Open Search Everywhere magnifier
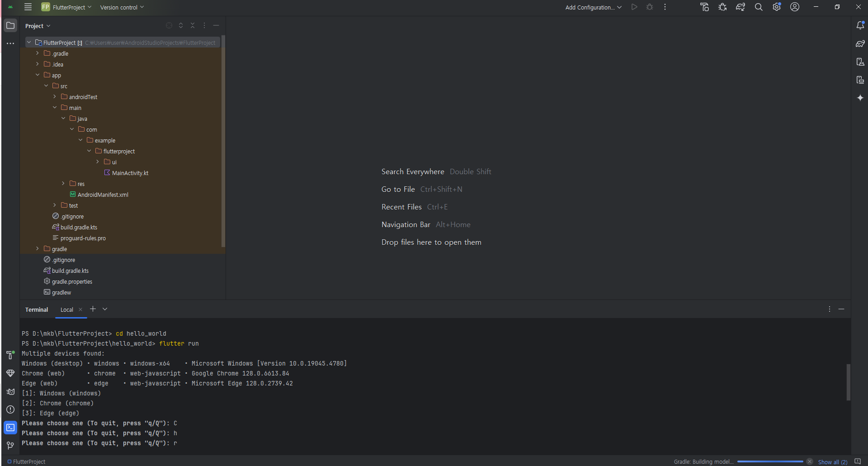868x466 pixels. coord(759,7)
